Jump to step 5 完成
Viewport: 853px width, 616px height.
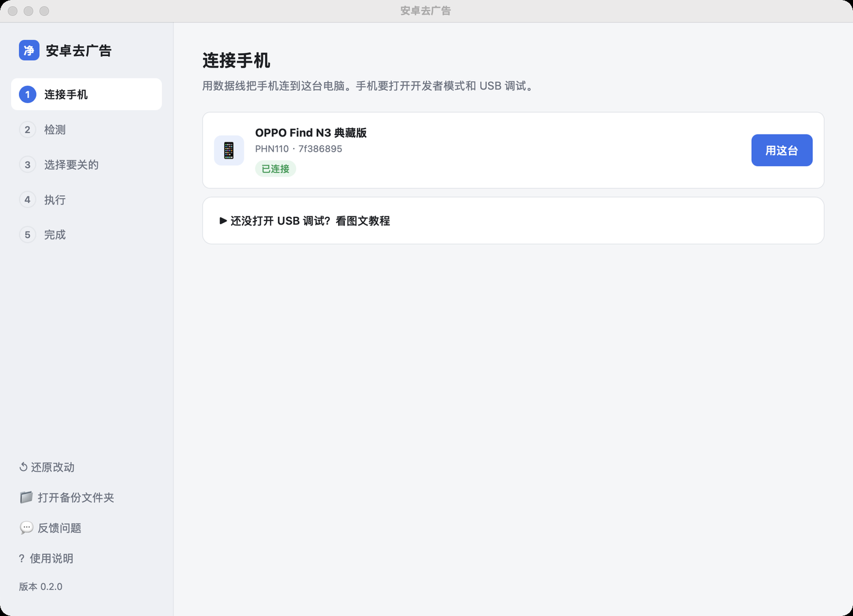[x=87, y=235]
